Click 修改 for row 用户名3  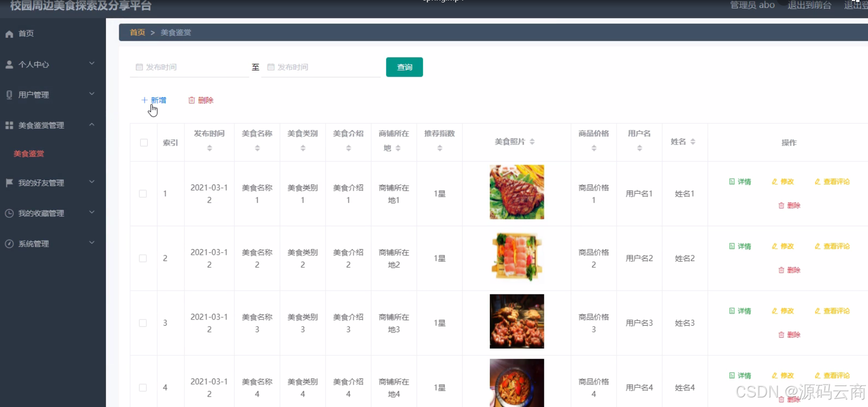(783, 311)
